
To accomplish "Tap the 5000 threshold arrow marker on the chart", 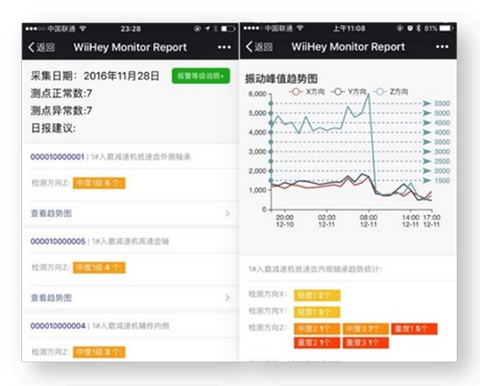I will click(x=427, y=113).
